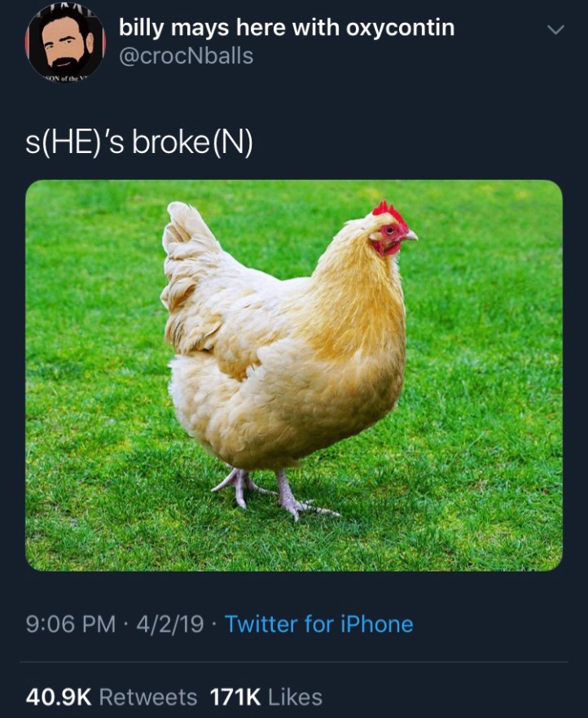Open the chicken photo in full view
The width and height of the screenshot is (588, 718).
pos(293,375)
